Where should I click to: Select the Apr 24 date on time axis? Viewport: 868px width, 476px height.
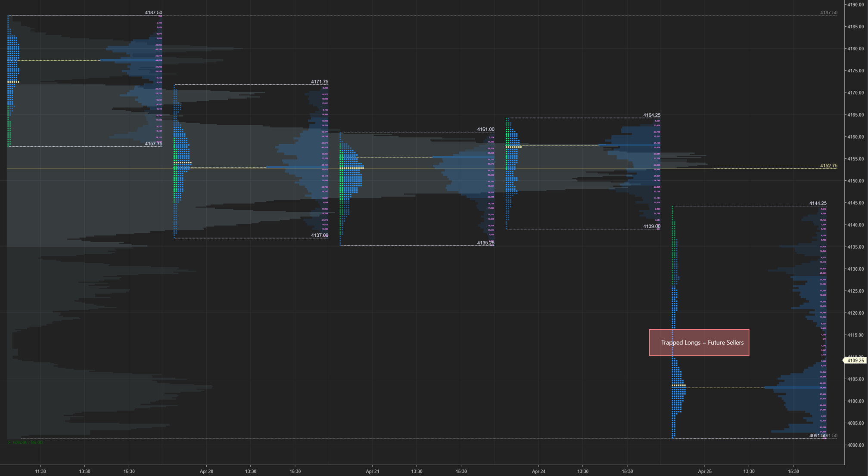point(538,471)
